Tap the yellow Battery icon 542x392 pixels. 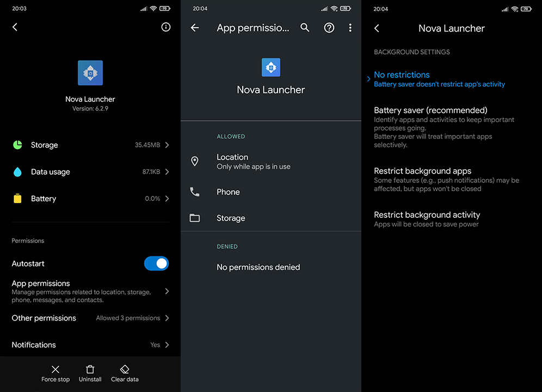point(17,199)
